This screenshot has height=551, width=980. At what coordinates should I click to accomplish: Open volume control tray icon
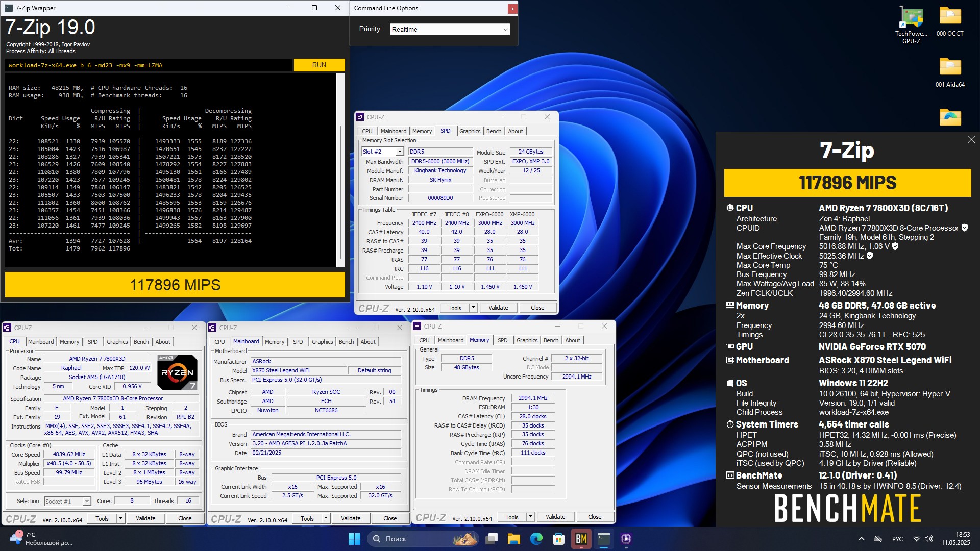click(x=929, y=539)
